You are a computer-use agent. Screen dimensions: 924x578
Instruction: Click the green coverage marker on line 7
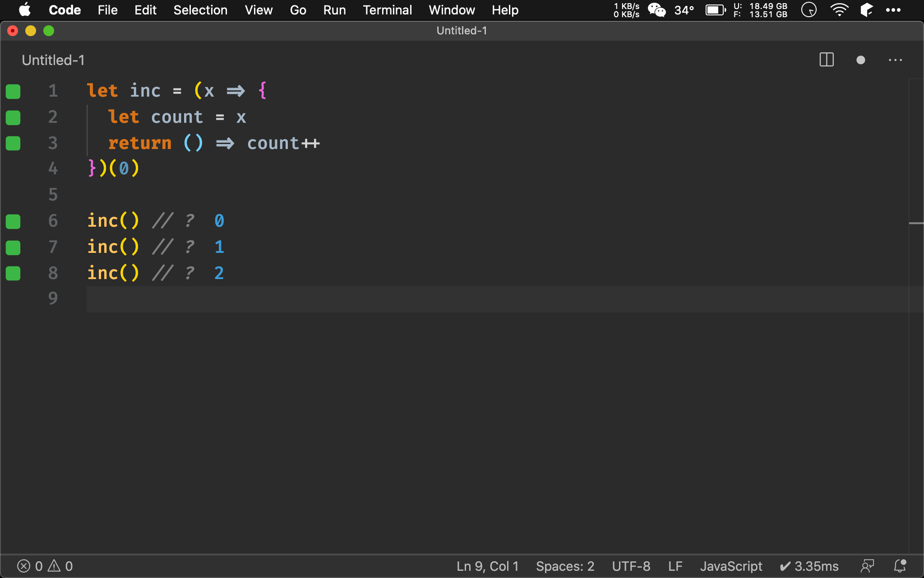click(13, 247)
